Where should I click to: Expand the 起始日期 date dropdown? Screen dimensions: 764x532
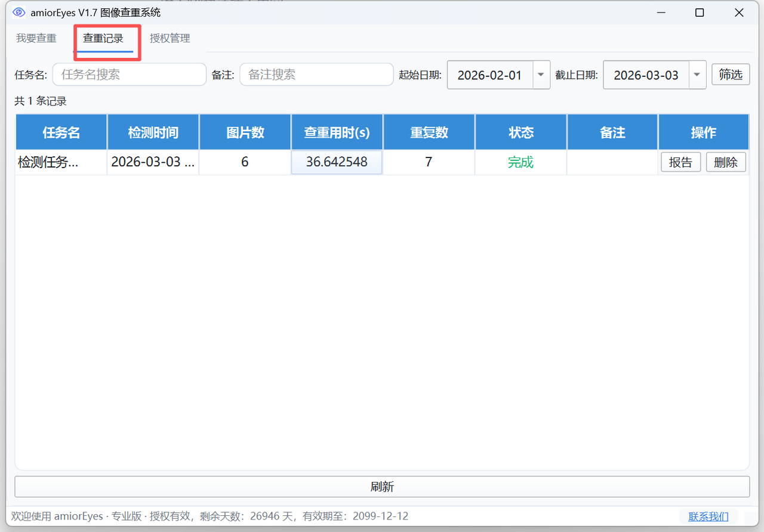(541, 75)
